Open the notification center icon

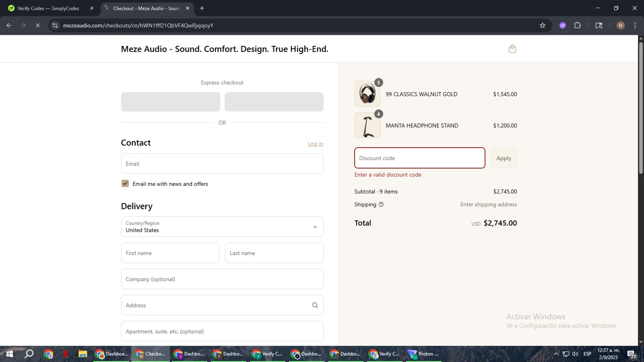pos(632,354)
